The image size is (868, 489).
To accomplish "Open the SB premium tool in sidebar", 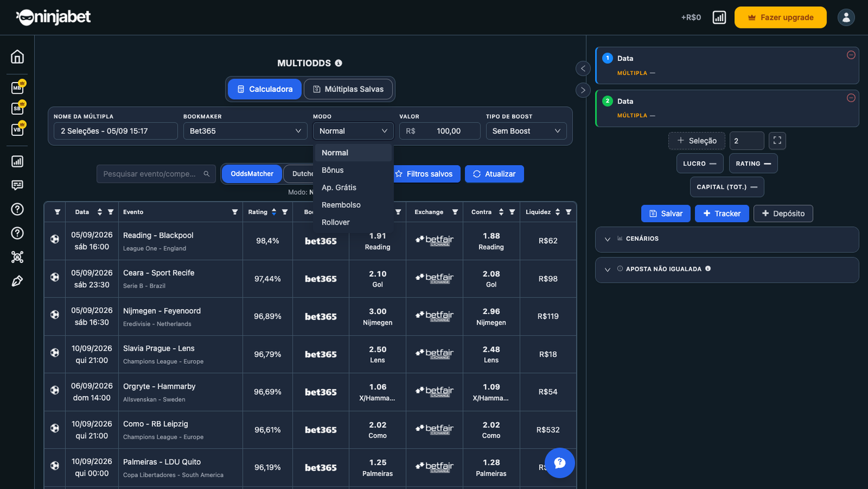I will click(18, 108).
